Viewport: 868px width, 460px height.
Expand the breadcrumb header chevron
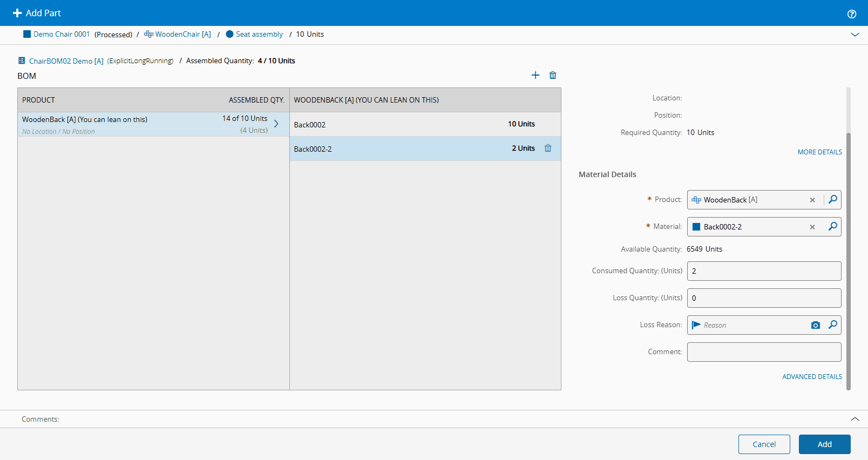(x=855, y=35)
